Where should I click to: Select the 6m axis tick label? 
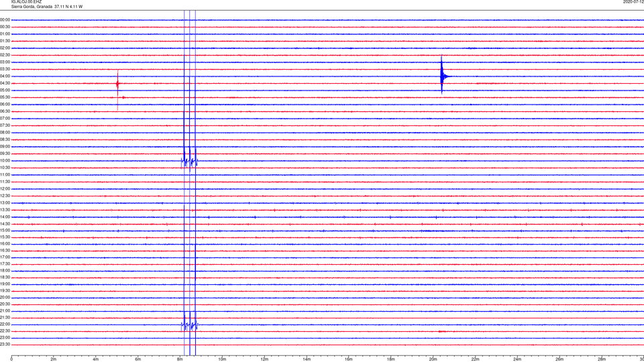138,359
